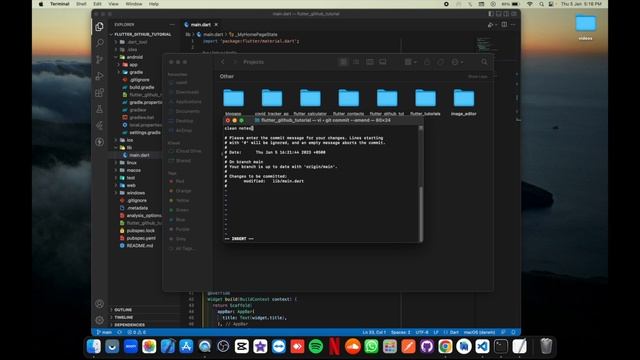The height and width of the screenshot is (360, 640).
Task: Expand the DEPENDENCIES section in Explorer
Action: [129, 325]
